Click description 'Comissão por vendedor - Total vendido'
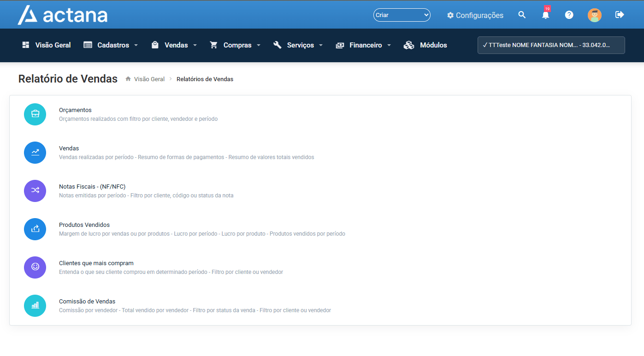Viewport: 644px width, 356px height. [x=195, y=310]
